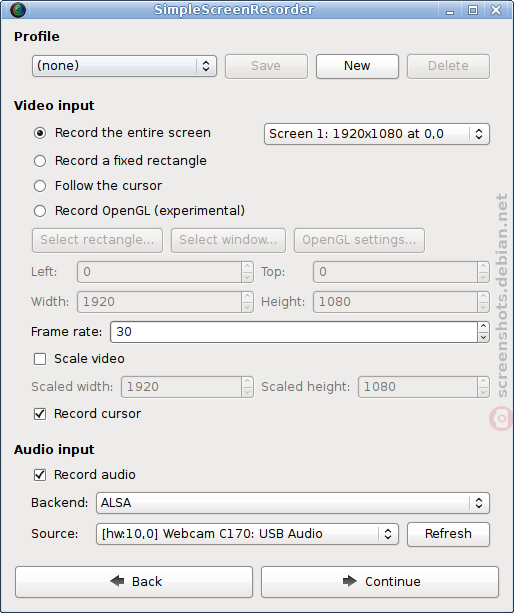
Task: Return to previous page with Back button
Action: [x=134, y=582]
